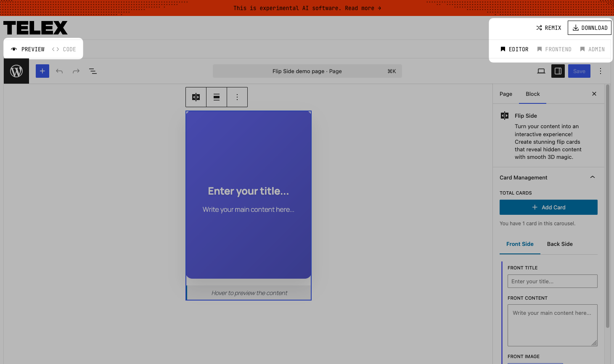This screenshot has height=364, width=614.
Task: Switch to the CODE view tab
Action: (65, 49)
